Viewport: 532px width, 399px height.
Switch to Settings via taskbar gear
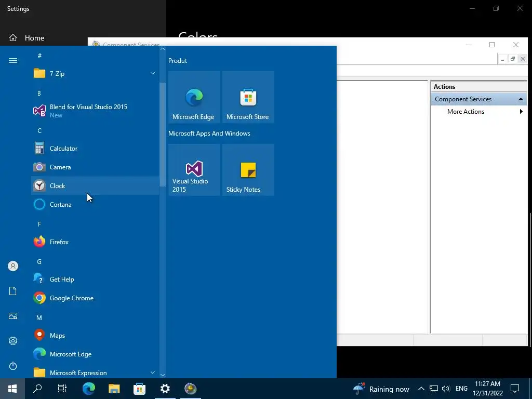[x=165, y=389]
